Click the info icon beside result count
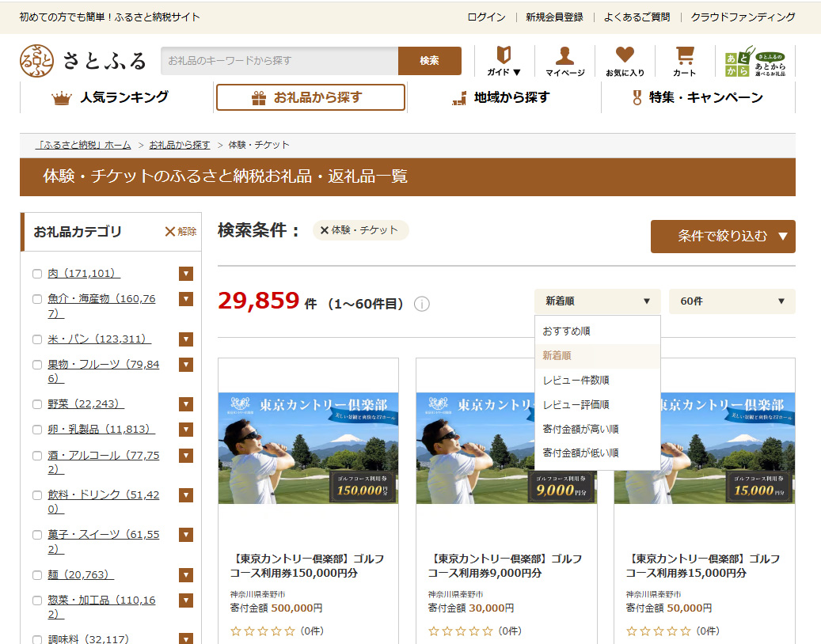 click(422, 304)
